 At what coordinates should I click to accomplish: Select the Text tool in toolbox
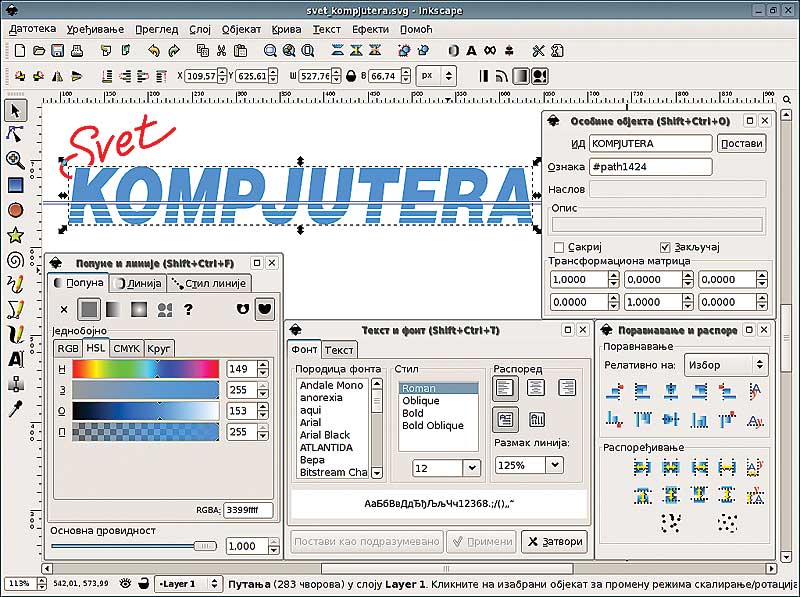(x=15, y=359)
